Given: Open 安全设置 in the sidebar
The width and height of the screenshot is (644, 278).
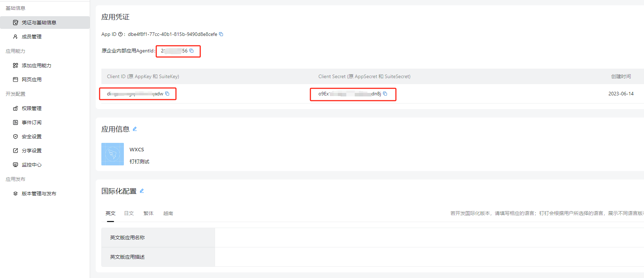Looking at the screenshot, I should (32, 137).
